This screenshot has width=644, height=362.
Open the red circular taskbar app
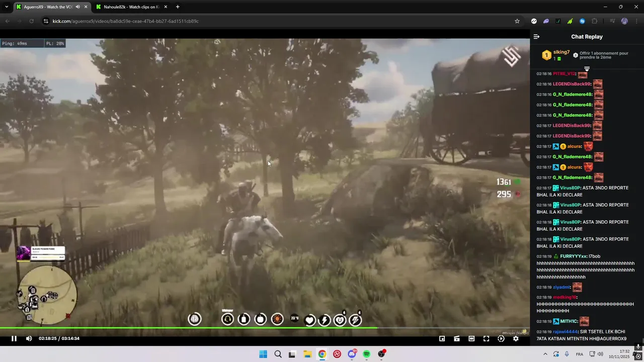[337, 354]
